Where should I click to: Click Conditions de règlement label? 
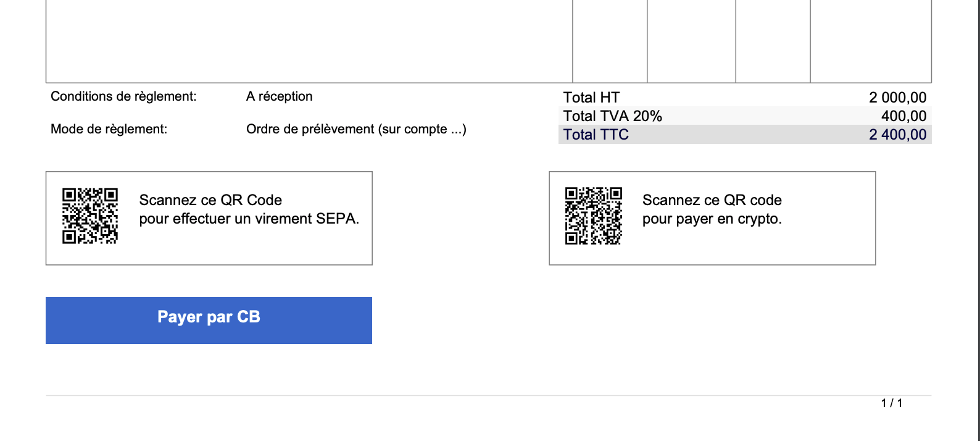point(123,96)
